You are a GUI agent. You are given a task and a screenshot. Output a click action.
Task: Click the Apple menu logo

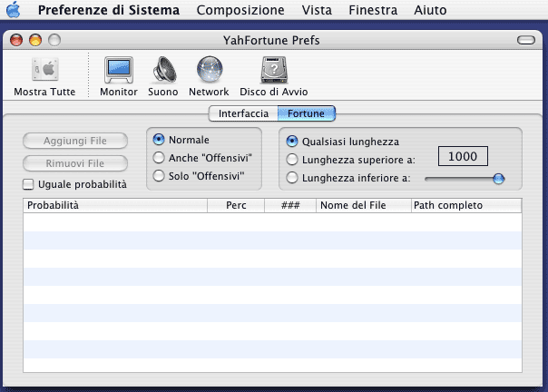click(14, 11)
